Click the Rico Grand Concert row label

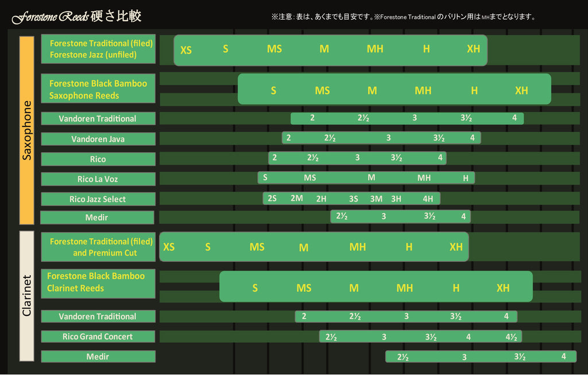pos(98,337)
